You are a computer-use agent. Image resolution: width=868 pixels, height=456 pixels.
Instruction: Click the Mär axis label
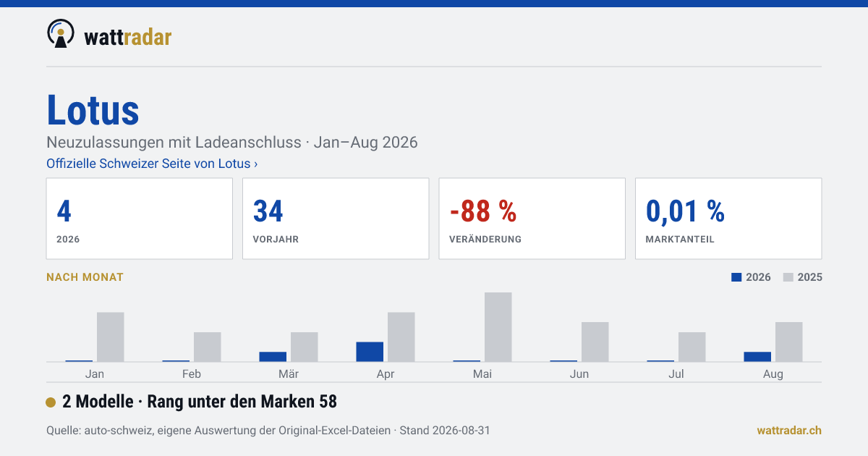289,374
